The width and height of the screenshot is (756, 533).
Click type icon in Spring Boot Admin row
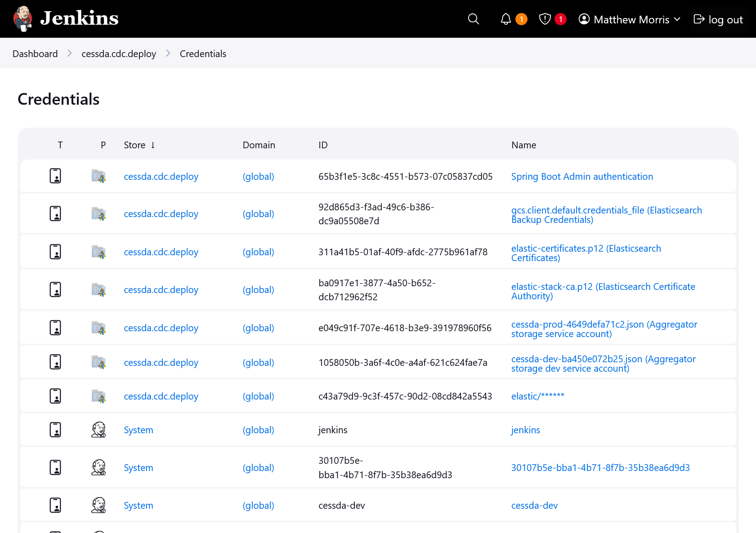click(55, 176)
